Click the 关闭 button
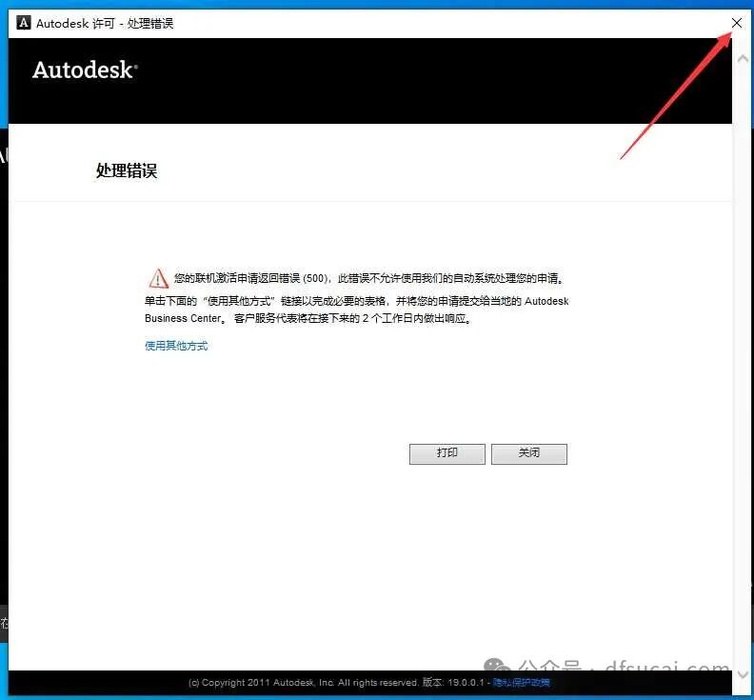The image size is (754, 700). [529, 453]
